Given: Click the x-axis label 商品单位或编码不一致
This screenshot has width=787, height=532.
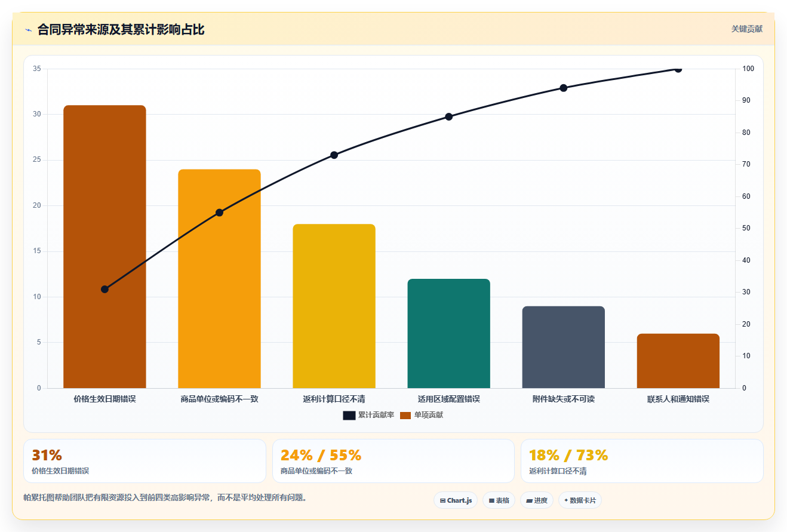Looking at the screenshot, I should click(x=219, y=399).
